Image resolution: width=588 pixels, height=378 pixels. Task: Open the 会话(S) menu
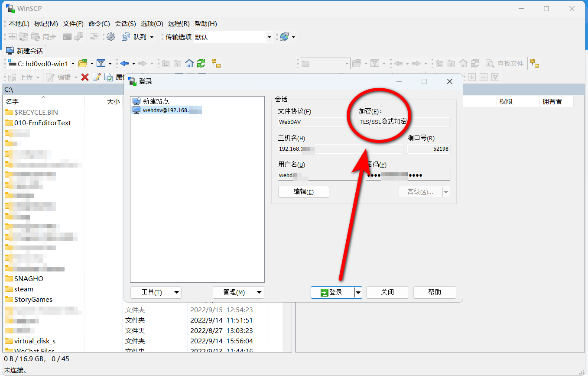(125, 24)
